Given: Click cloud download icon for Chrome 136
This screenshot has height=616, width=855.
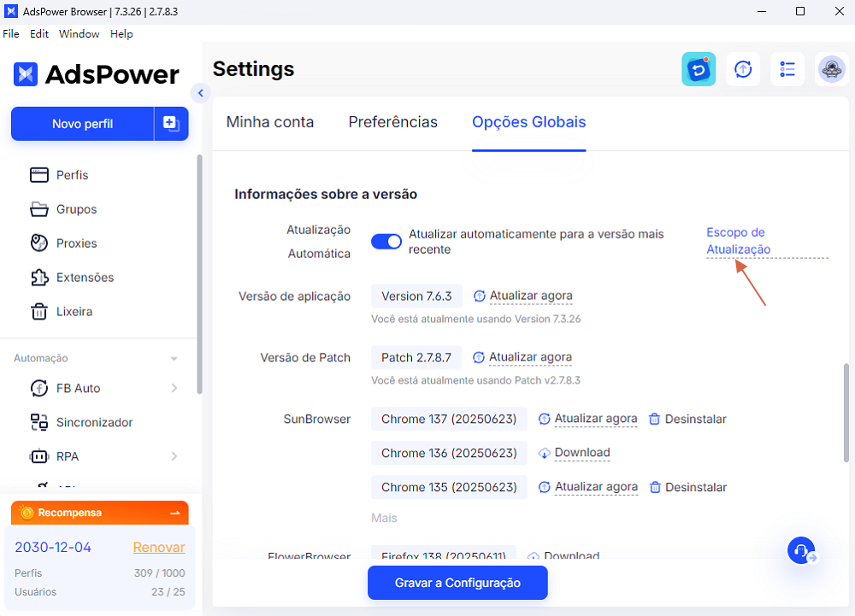Looking at the screenshot, I should 544,453.
